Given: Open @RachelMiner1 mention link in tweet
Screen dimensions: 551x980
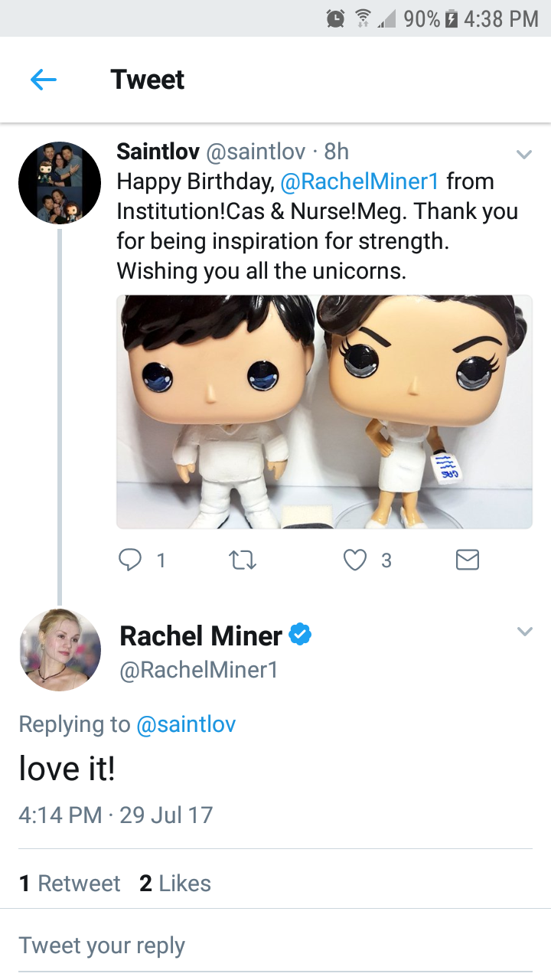Looking at the screenshot, I should click(360, 181).
